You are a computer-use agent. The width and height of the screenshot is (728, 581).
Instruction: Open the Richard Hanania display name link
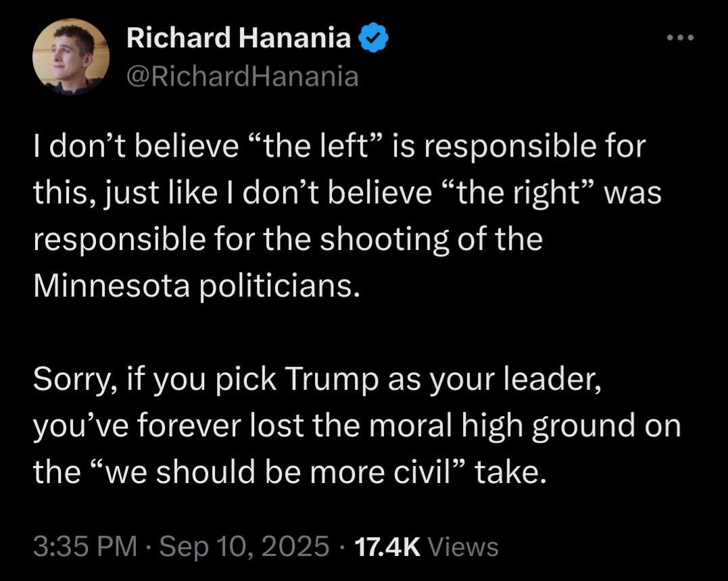(239, 38)
